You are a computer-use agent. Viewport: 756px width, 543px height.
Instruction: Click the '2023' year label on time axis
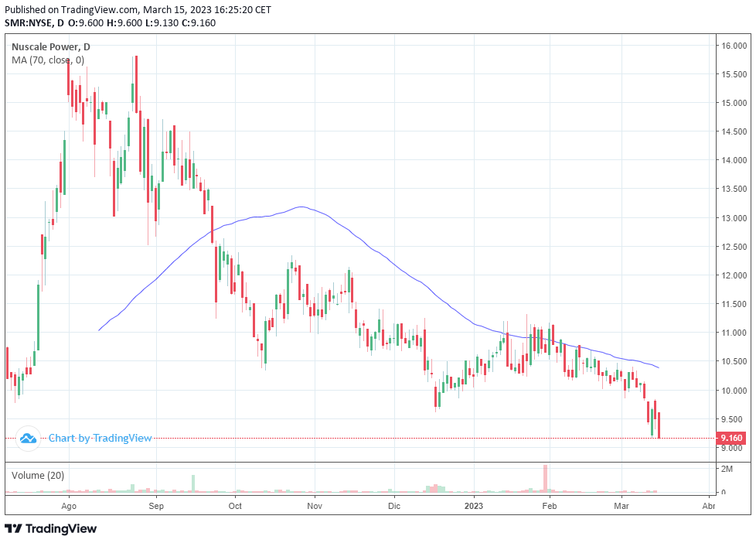(x=474, y=506)
